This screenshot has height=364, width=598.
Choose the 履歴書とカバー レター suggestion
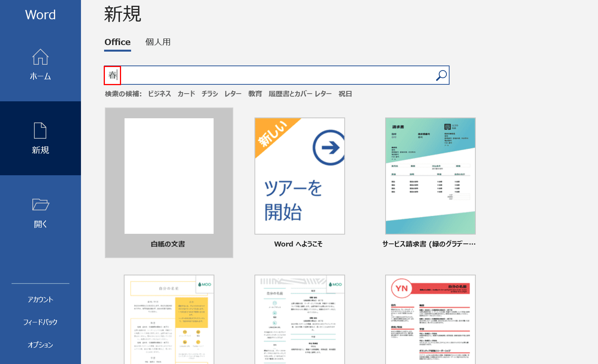[x=300, y=94]
